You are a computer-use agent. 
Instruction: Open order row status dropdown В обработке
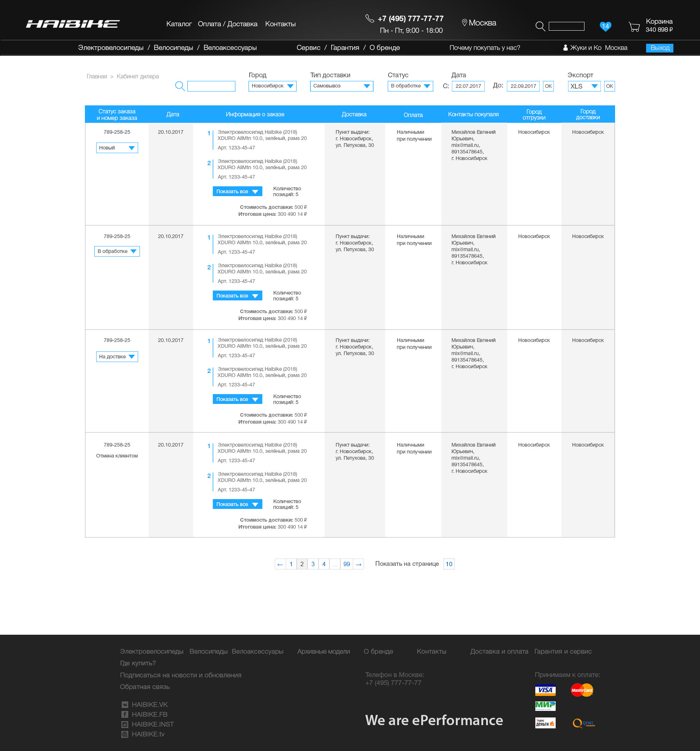117,251
